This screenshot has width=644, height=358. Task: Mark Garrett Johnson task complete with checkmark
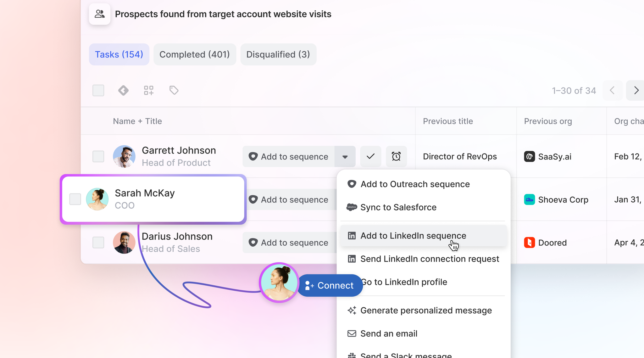point(370,156)
